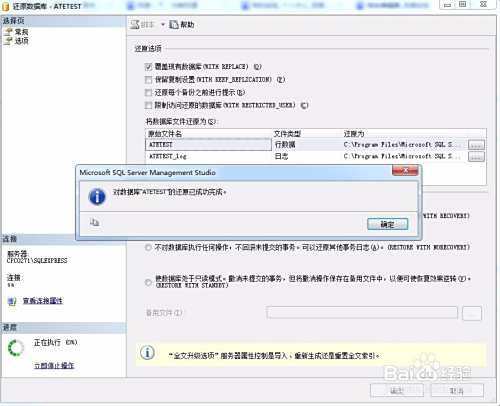Select RESTORE WITH STANDBY radio option

148,282
